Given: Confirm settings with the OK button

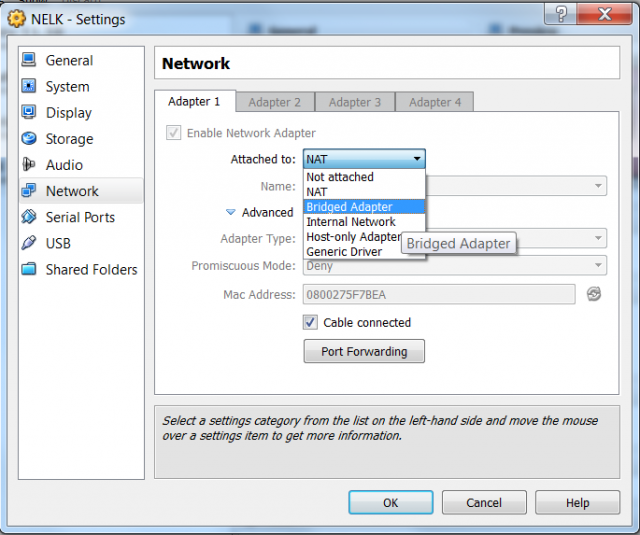Looking at the screenshot, I should click(390, 502).
